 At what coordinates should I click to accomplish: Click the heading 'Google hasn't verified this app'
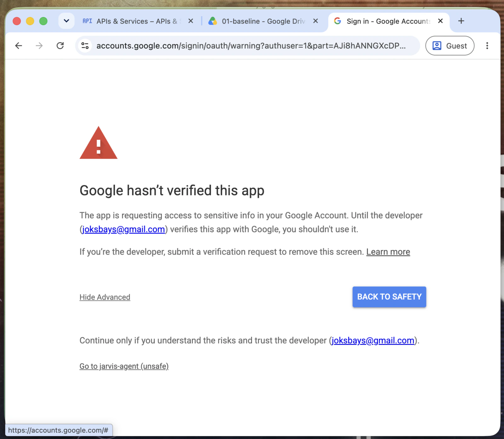point(172,191)
